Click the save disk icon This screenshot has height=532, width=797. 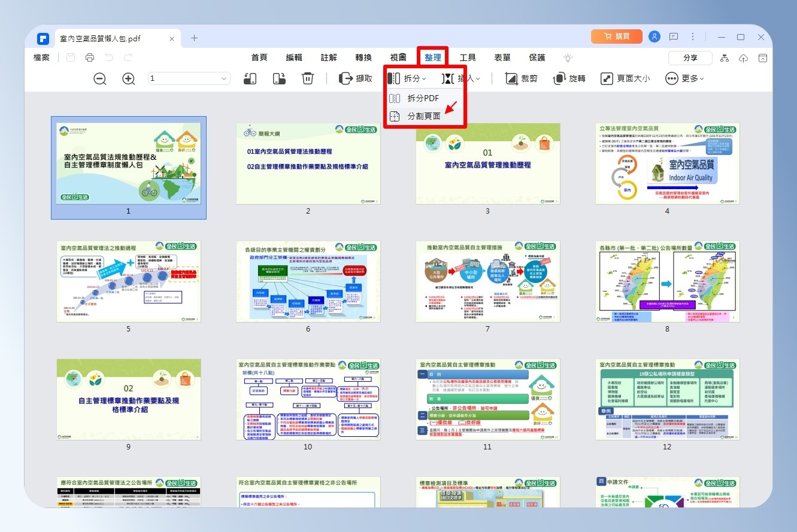tap(71, 57)
